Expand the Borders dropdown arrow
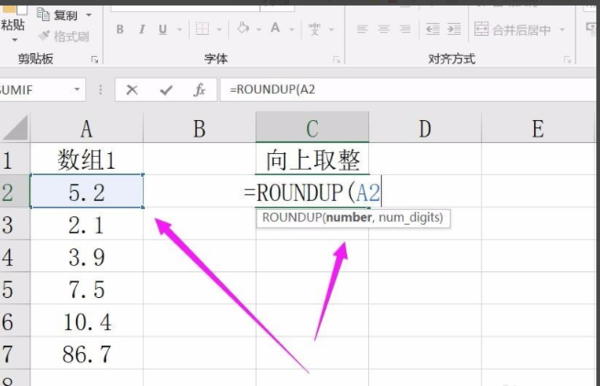 click(x=219, y=29)
